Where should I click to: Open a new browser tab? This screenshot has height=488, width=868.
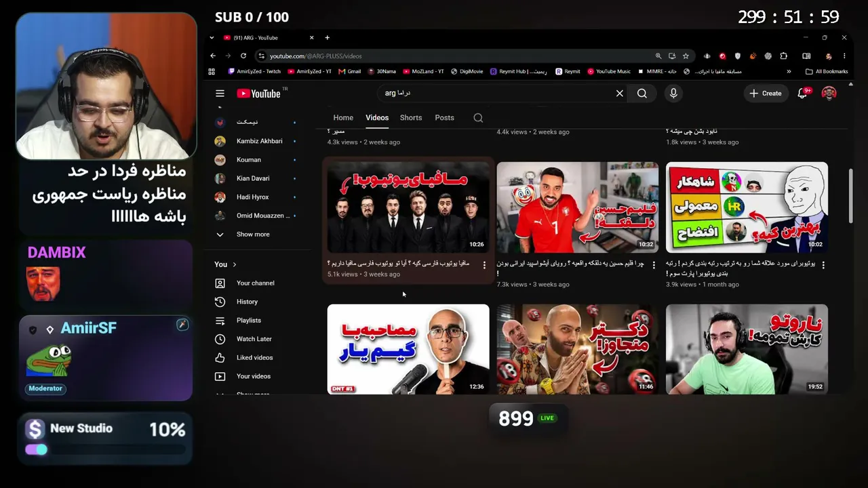(327, 38)
